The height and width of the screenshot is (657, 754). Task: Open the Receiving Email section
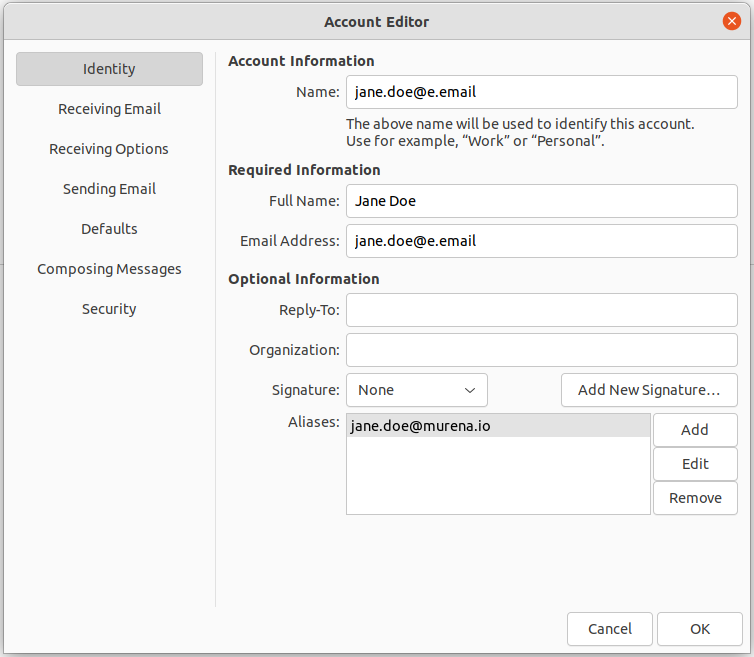109,109
